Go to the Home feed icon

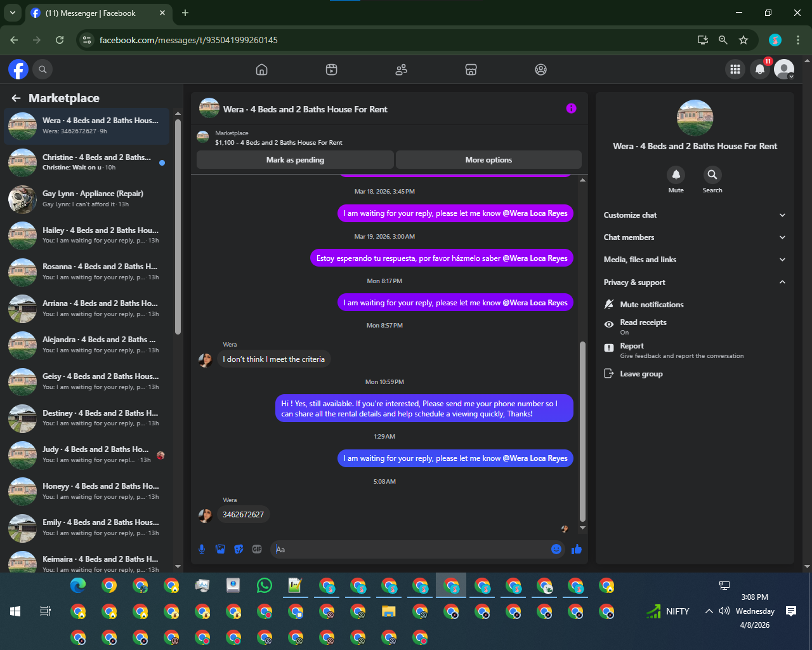[261, 70]
